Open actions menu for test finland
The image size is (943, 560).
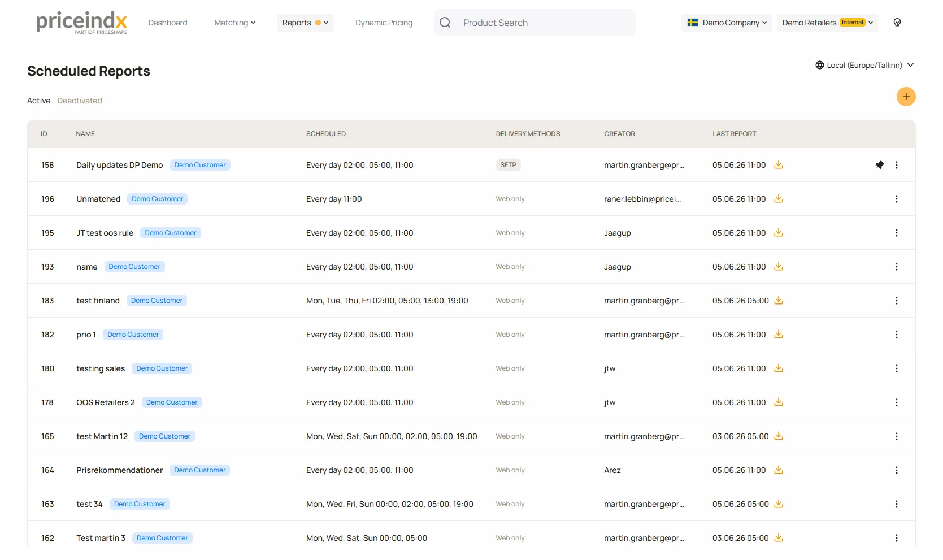click(896, 301)
